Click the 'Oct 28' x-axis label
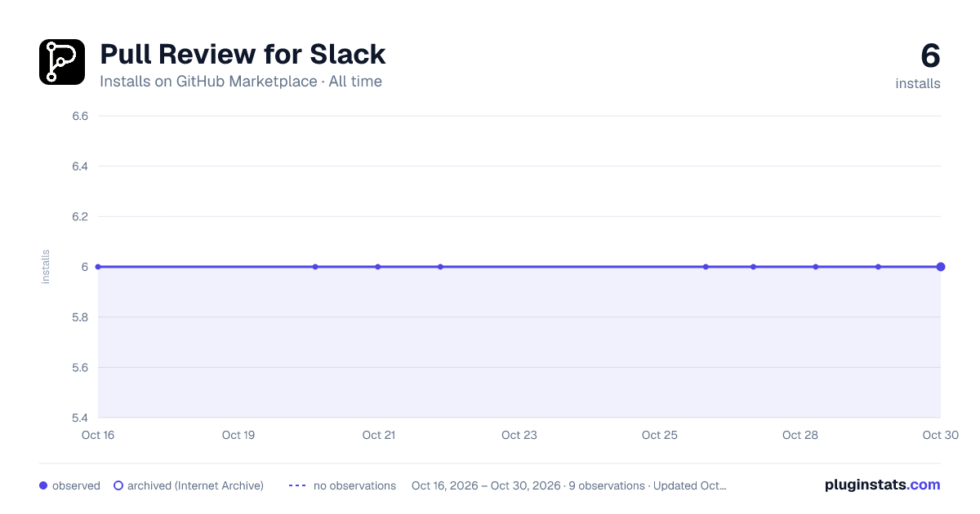The image size is (980, 514). (800, 435)
